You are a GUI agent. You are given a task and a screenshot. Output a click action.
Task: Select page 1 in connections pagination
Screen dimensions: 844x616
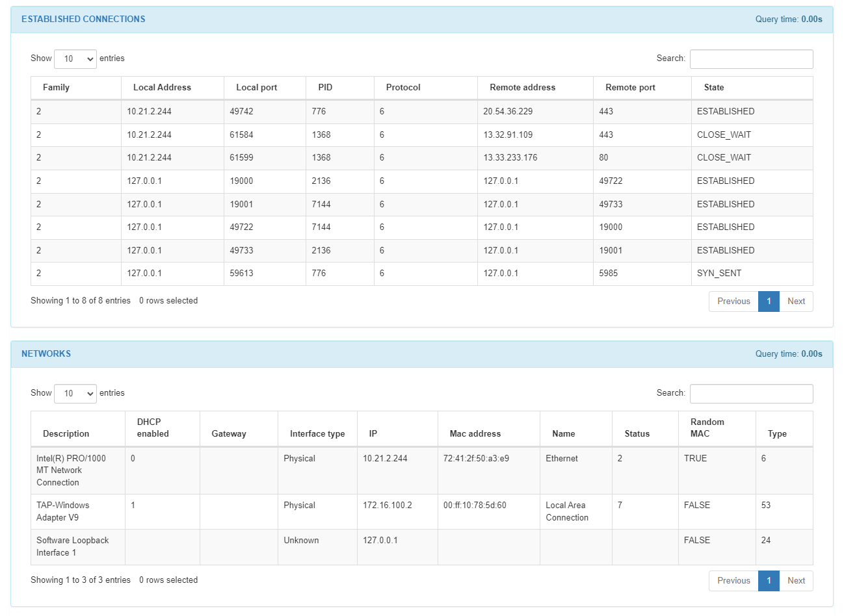click(x=769, y=302)
